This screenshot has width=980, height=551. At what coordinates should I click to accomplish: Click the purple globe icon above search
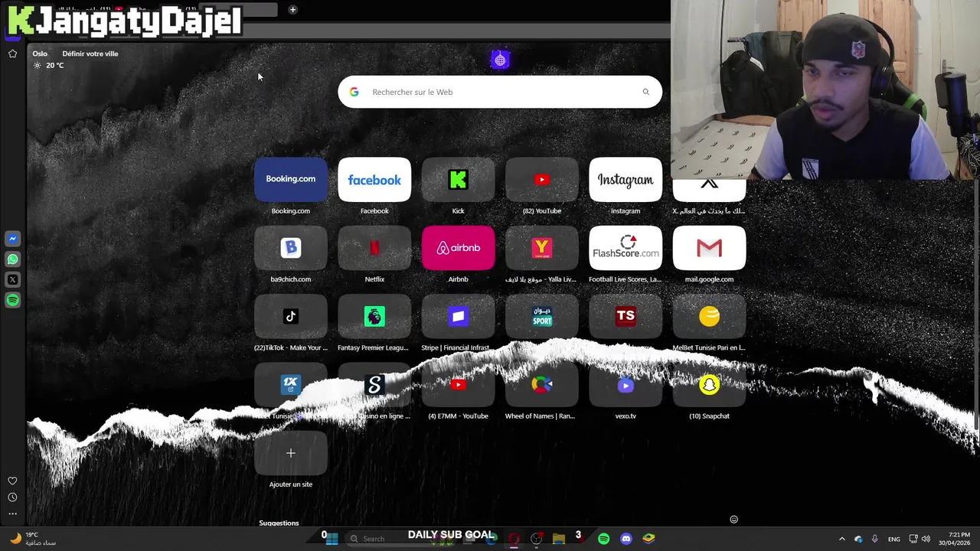500,60
